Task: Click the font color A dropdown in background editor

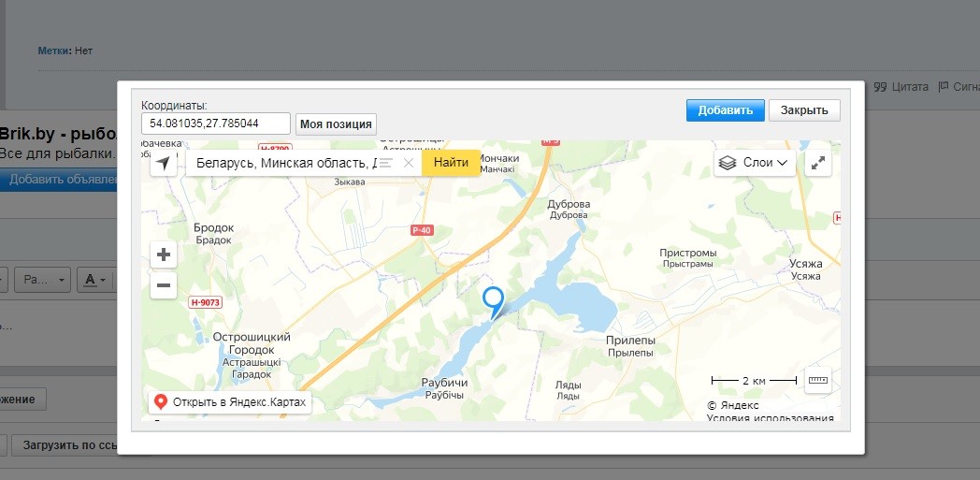Action: point(95,280)
